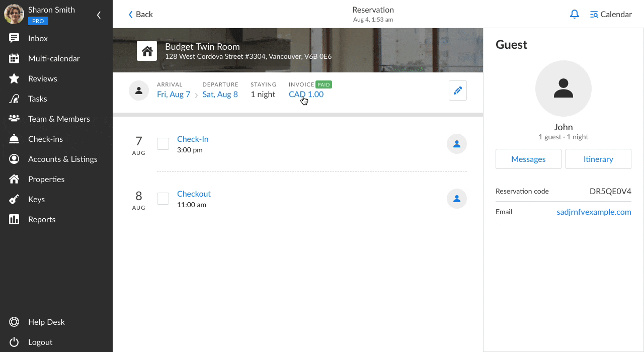The height and width of the screenshot is (352, 644).
Task: Change departure date Sat, Aug 8
Action: [220, 94]
